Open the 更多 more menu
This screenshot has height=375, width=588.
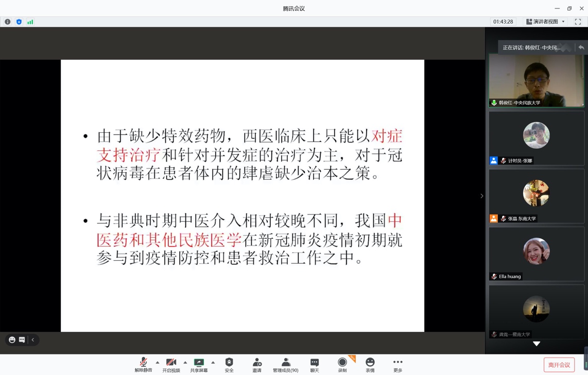tap(397, 365)
